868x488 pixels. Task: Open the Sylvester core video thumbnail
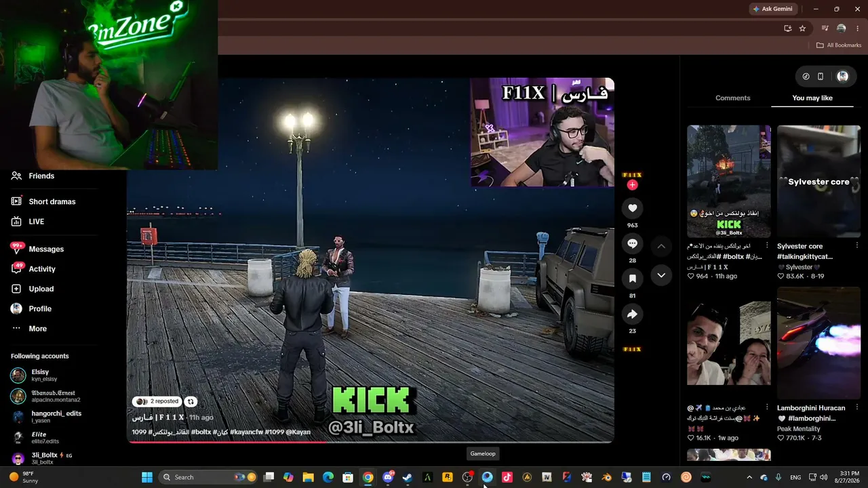[x=818, y=182]
